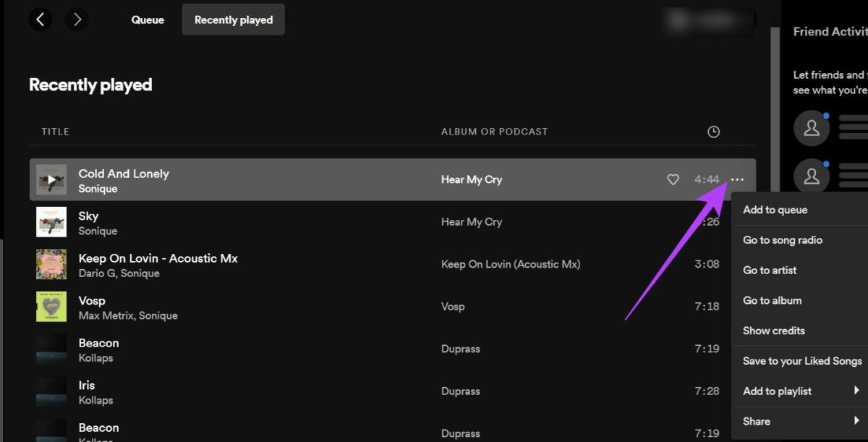Open the Sonique artist link under Cold And Lonely
This screenshot has height=442, width=868.
point(98,189)
